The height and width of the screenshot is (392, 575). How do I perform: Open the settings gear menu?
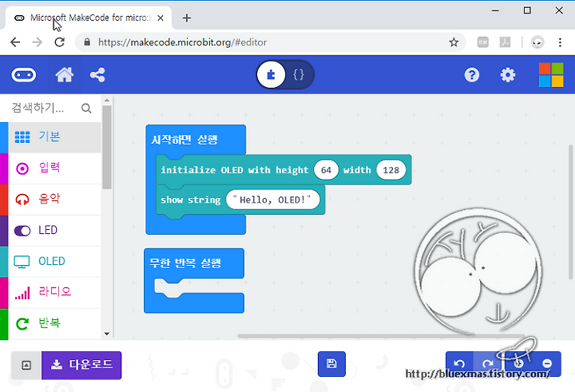[x=508, y=75]
